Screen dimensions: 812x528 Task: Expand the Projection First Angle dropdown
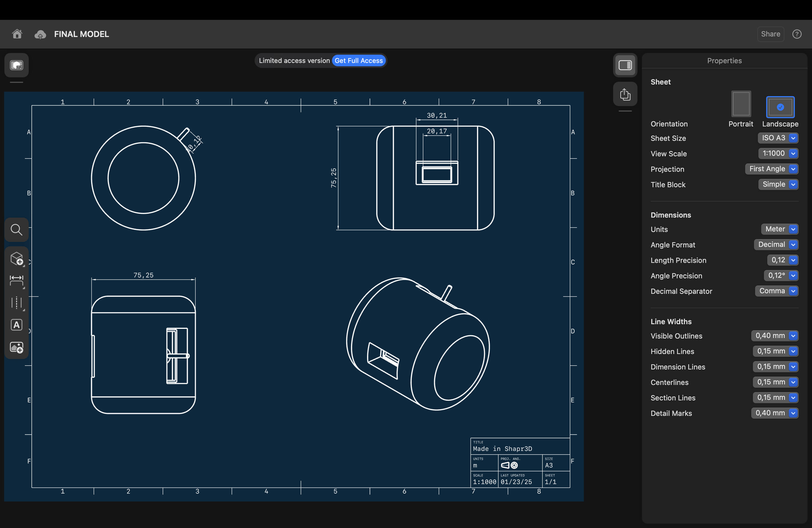point(771,169)
